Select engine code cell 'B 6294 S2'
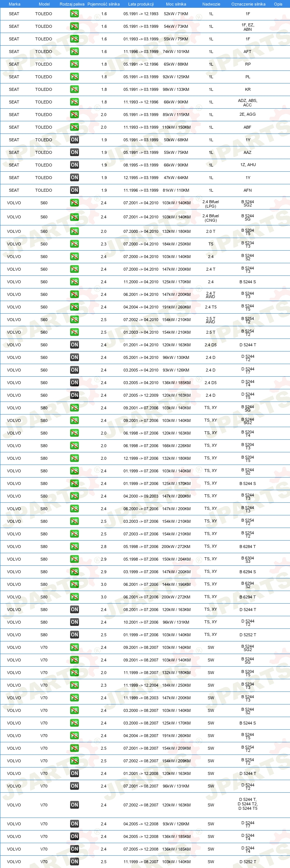Viewport: 290px width, 868px height. tap(248, 585)
